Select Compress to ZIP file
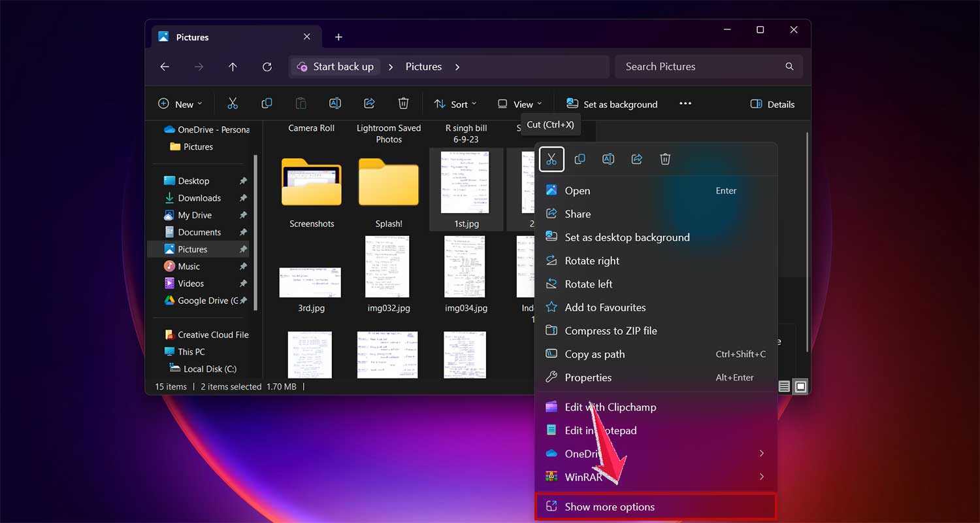The image size is (980, 523). 611,331
